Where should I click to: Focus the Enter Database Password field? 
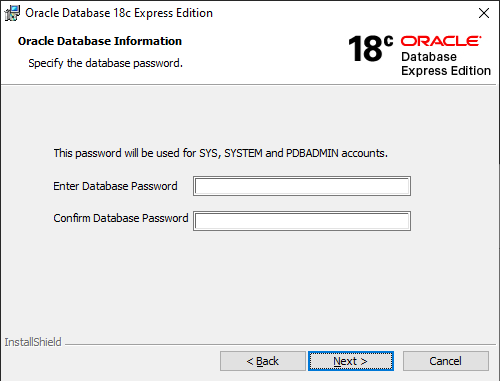[302, 186]
